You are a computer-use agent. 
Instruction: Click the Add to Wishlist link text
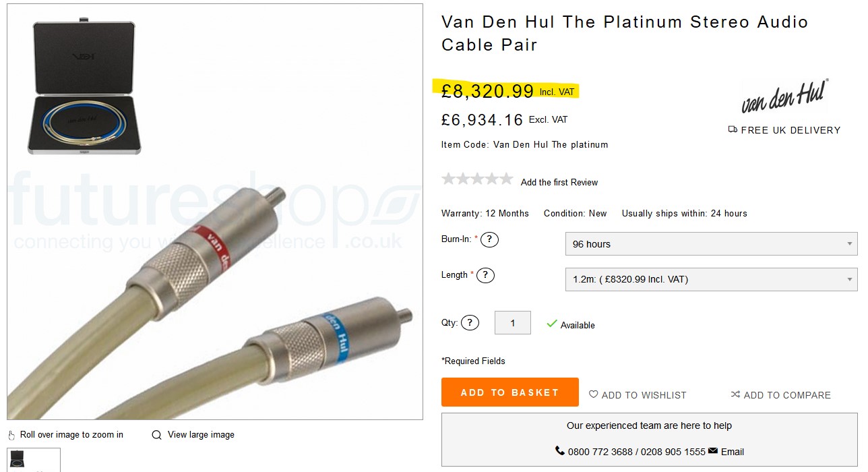[x=644, y=395]
